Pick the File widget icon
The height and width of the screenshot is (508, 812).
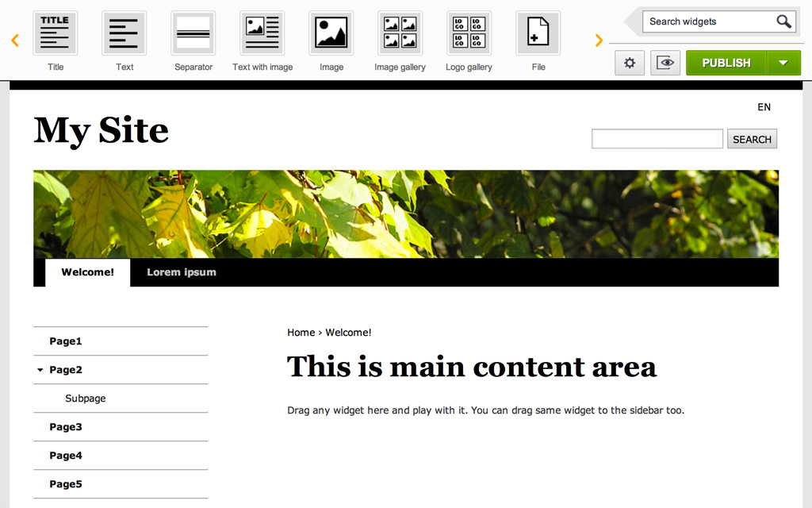538,33
